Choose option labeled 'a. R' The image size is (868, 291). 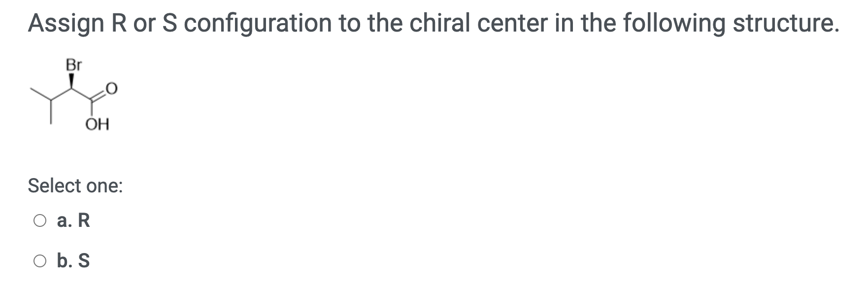tap(72, 220)
